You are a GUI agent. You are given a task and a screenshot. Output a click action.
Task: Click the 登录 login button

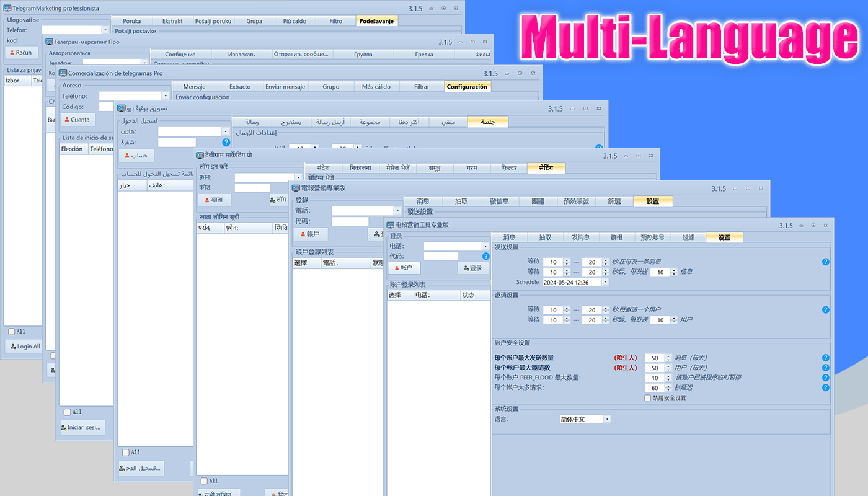[474, 268]
